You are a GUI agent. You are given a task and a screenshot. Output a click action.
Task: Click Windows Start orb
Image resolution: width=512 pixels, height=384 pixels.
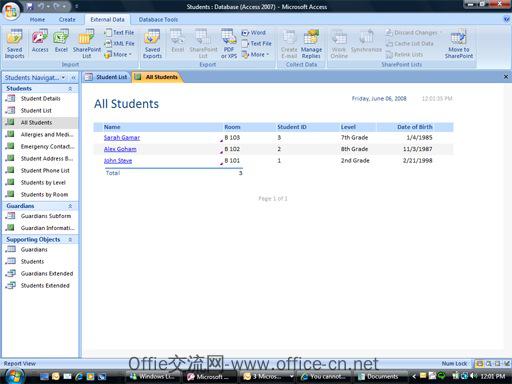coord(14,376)
